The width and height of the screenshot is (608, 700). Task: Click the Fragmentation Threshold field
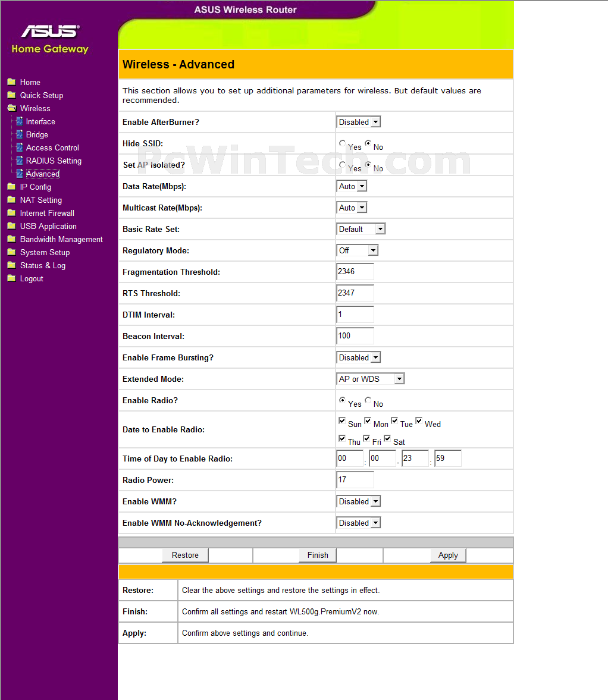click(x=355, y=271)
